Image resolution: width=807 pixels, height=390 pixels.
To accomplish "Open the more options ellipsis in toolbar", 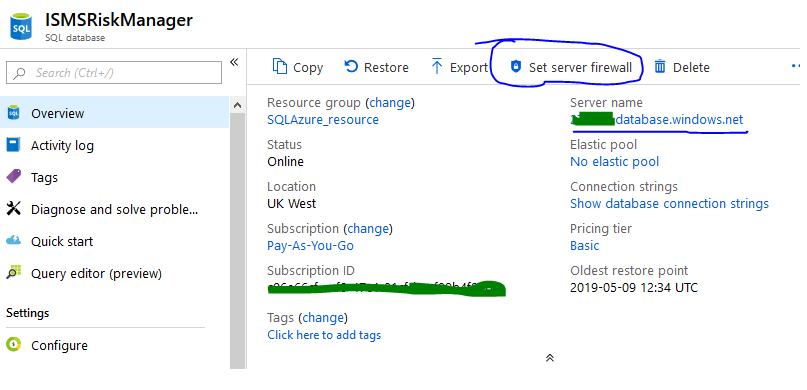I will pos(796,66).
